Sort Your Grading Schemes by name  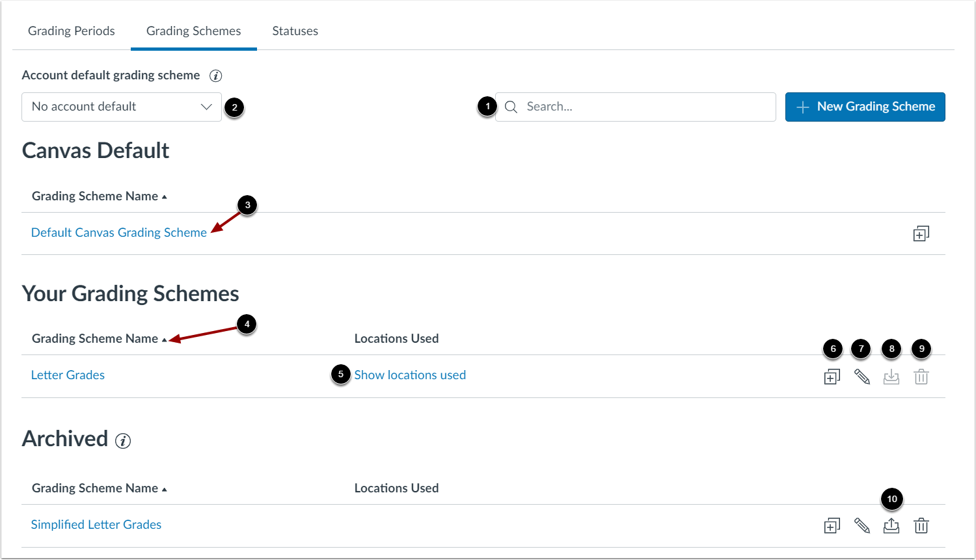pos(100,339)
